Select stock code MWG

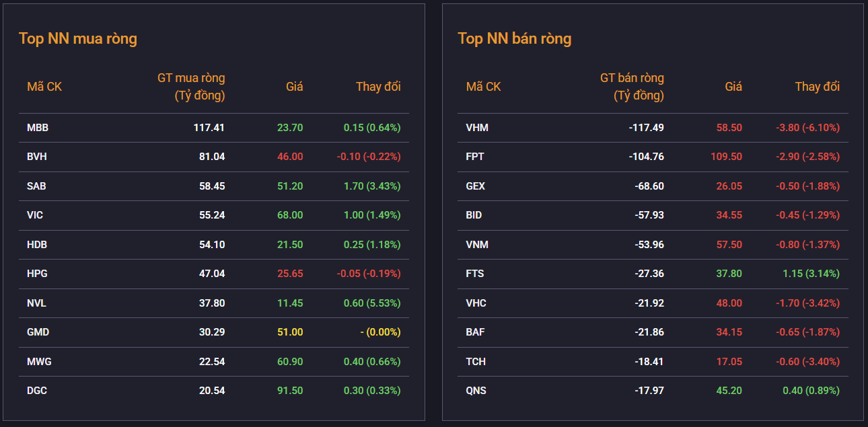[x=39, y=361]
